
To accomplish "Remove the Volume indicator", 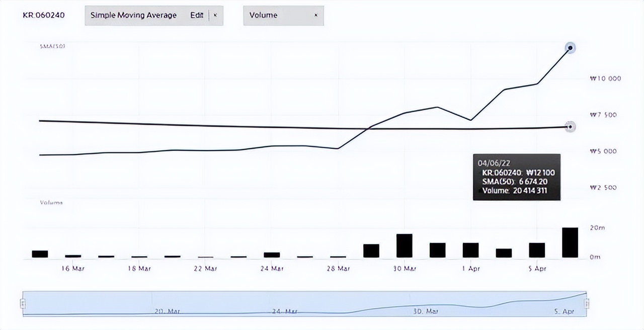I will click(316, 15).
